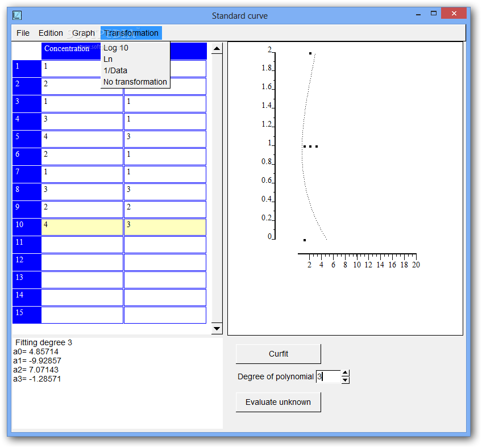Click the Curfit button
This screenshot has height=448, width=482.
pyautogui.click(x=278, y=354)
